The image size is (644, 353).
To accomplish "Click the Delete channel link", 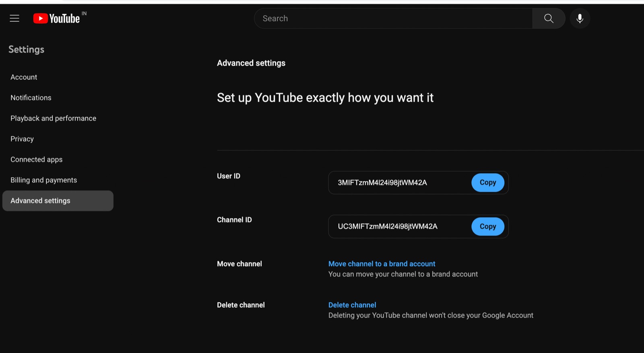I will pyautogui.click(x=352, y=305).
